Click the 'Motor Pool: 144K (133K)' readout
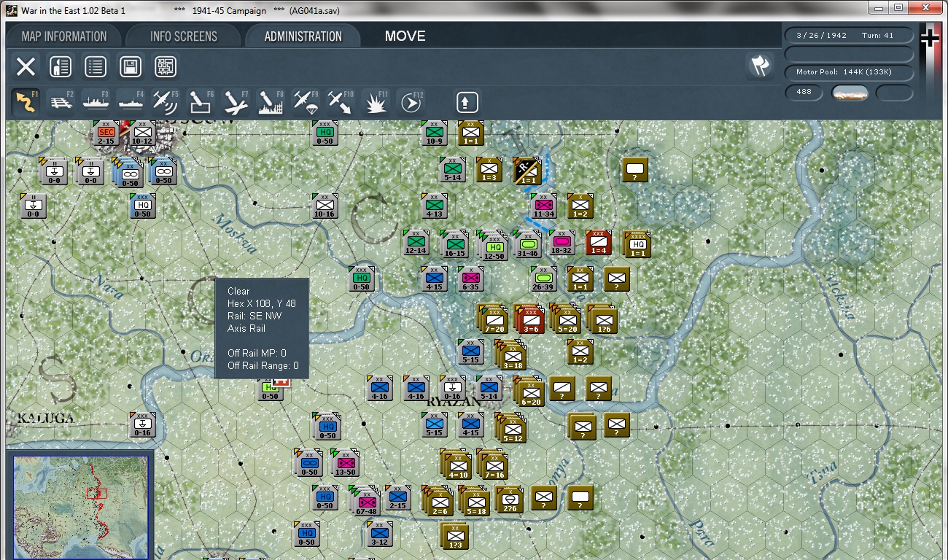 (x=849, y=72)
